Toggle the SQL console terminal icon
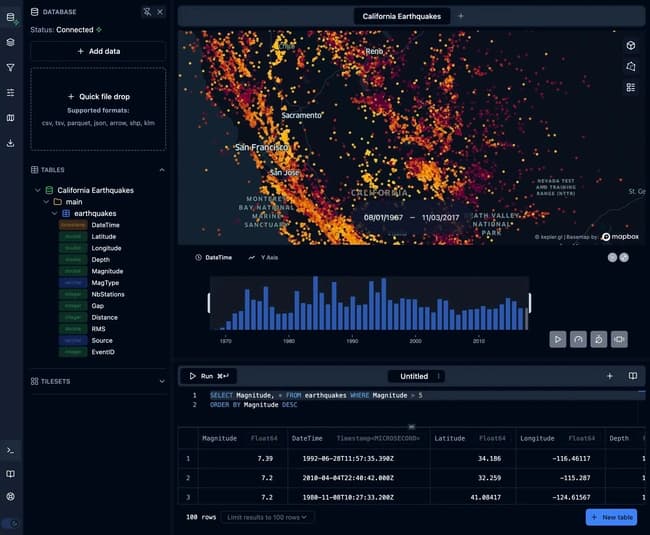650x535 pixels. (x=10, y=450)
